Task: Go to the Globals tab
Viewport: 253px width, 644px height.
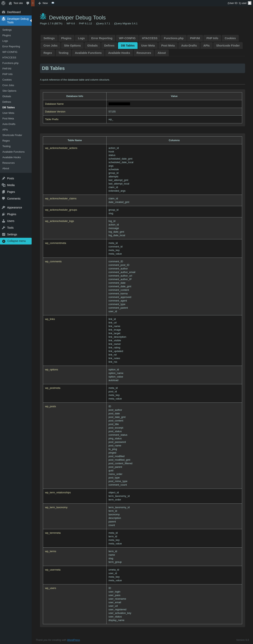Action: (93, 46)
